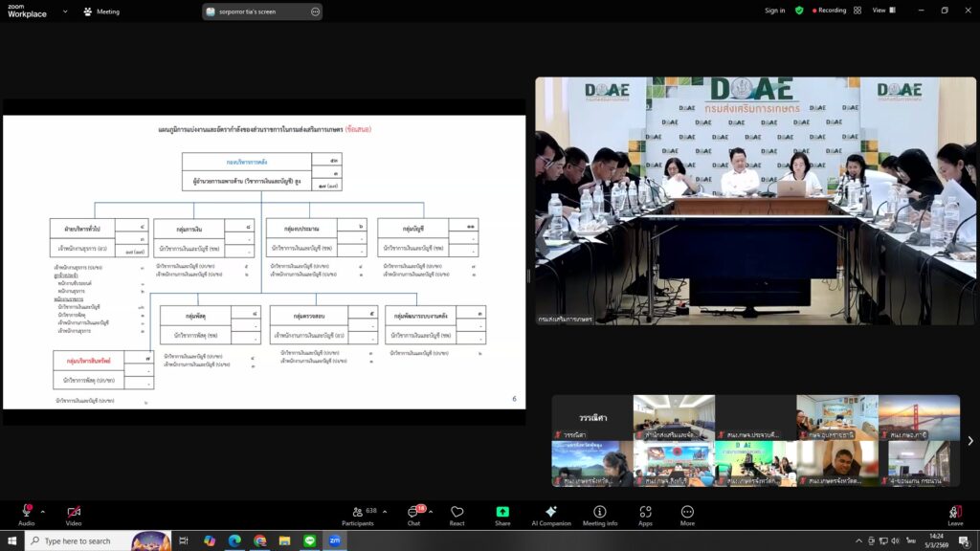The height and width of the screenshot is (551, 980).
Task: Click the Leave meeting button
Action: [954, 515]
